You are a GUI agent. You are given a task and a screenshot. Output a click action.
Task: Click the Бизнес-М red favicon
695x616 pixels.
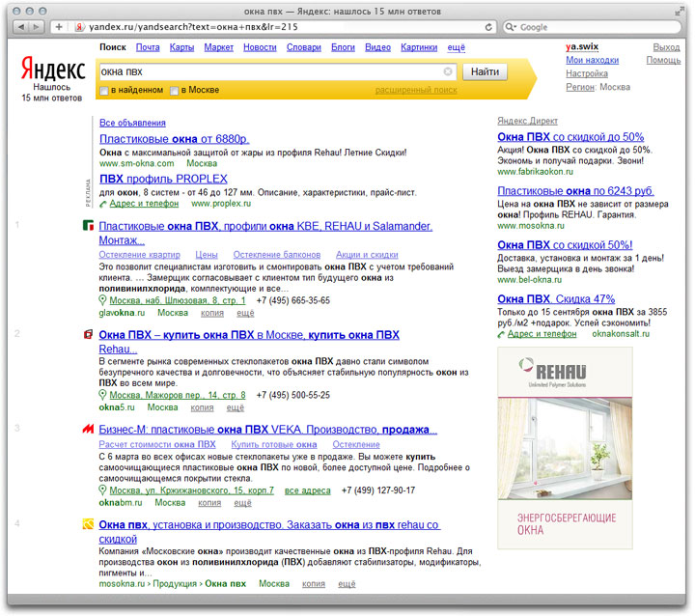pos(88,430)
